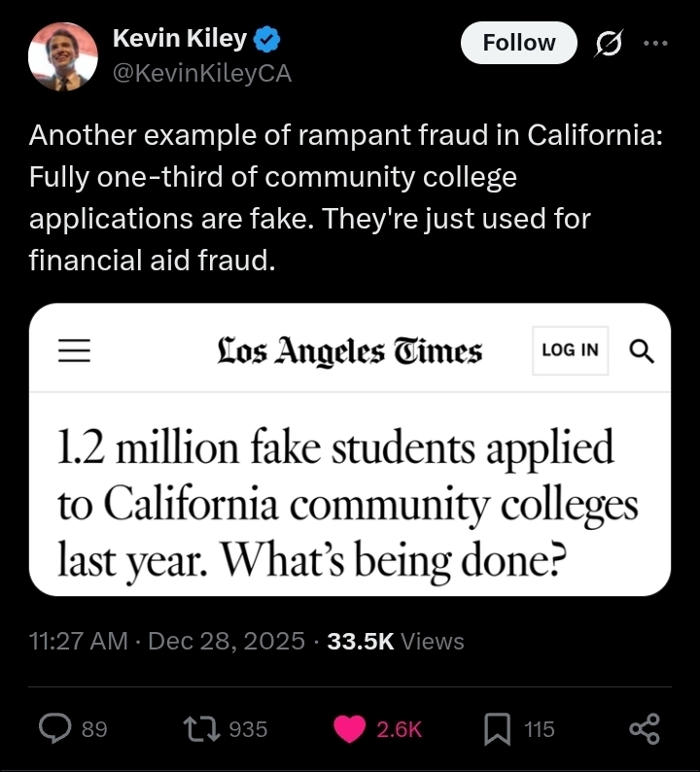Toggle the bookmark icon for this post
Image resolution: width=700 pixels, height=772 pixels.
498,728
